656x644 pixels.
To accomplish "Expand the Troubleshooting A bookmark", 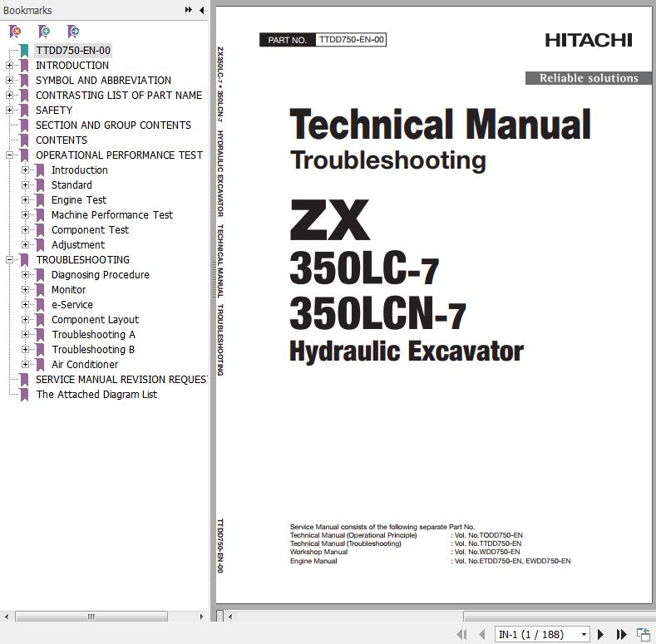I will tap(25, 335).
